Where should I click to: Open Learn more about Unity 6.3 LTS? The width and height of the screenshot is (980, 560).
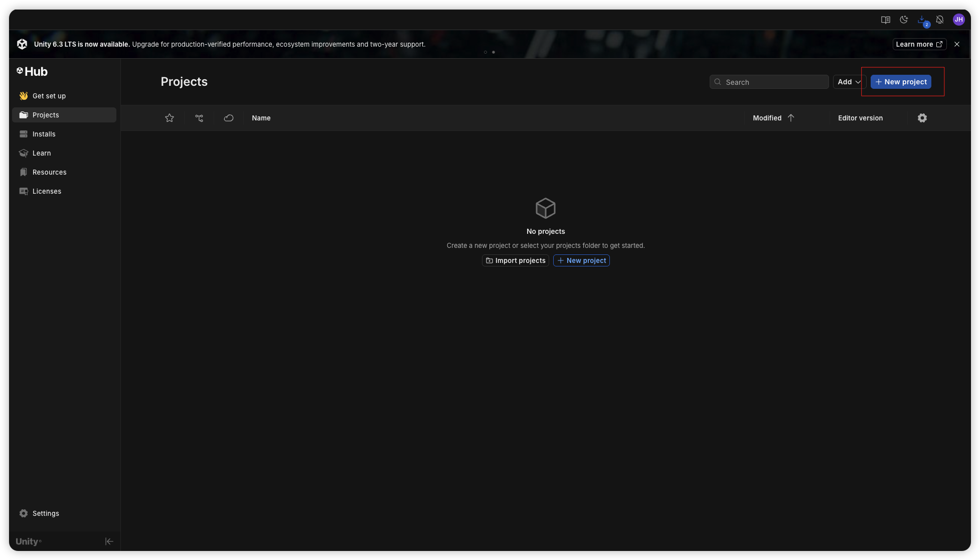coord(919,44)
